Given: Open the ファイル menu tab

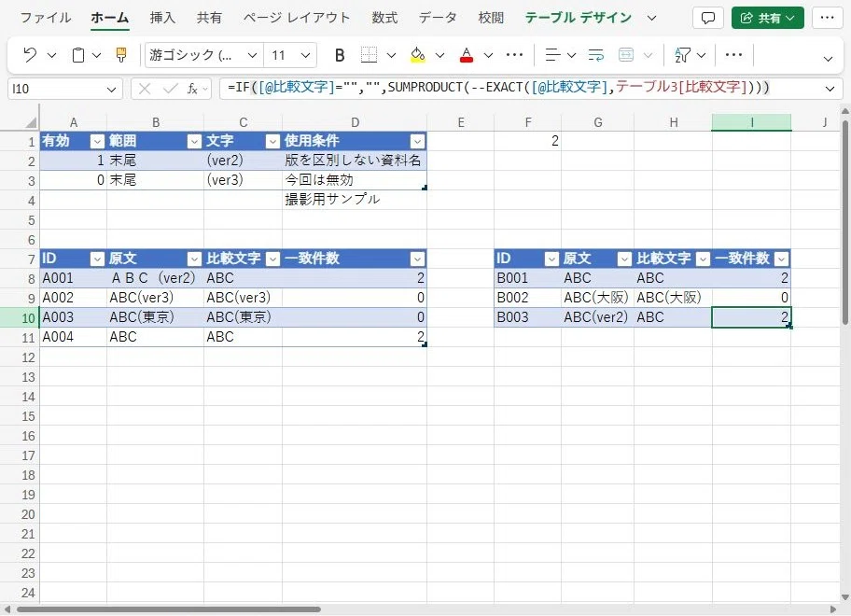Looking at the screenshot, I should tap(46, 18).
